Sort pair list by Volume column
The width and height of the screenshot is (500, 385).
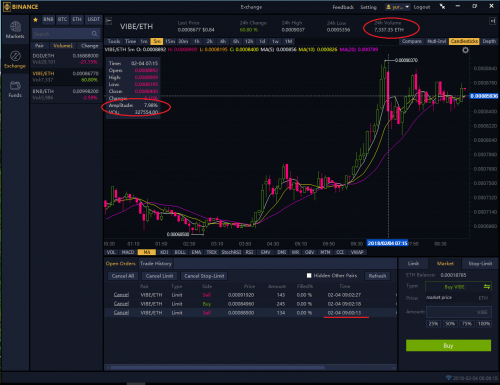(63, 46)
